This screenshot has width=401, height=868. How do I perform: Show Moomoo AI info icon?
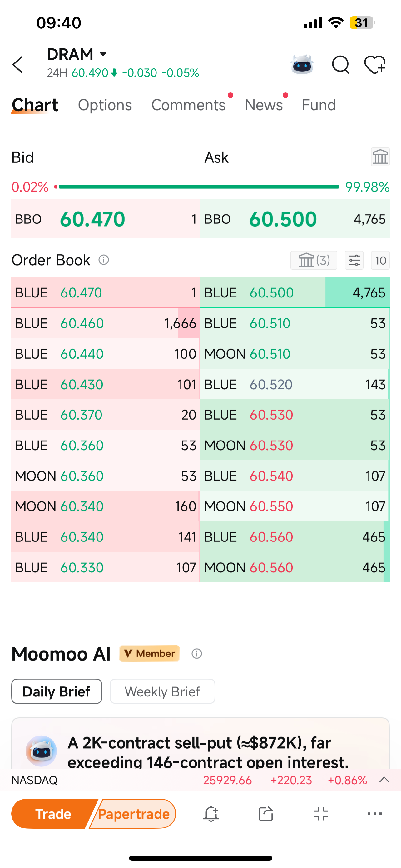tap(197, 654)
